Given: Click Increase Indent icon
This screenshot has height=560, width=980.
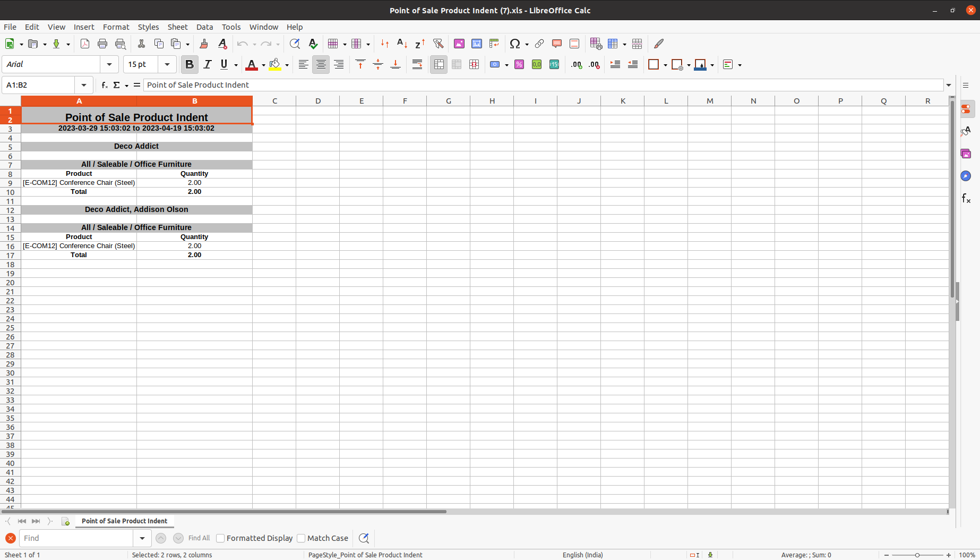Looking at the screenshot, I should click(x=615, y=65).
